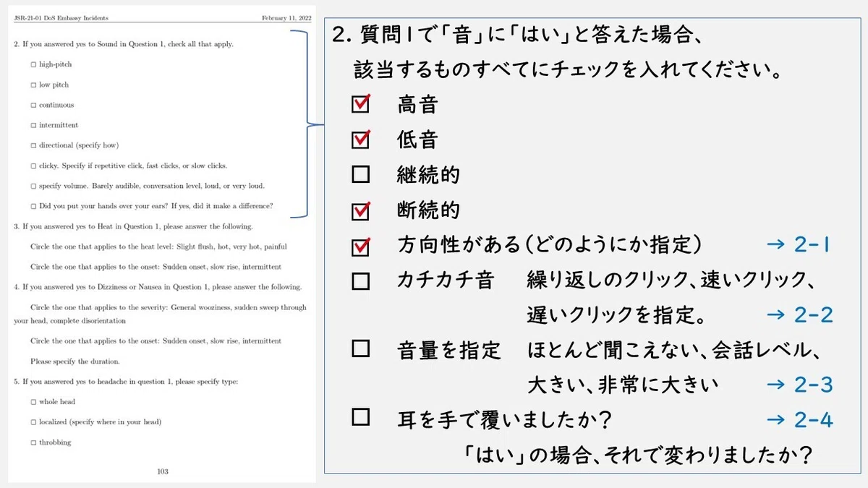Uncheck the 高音 checkbox
This screenshot has width=868, height=488.
coord(360,104)
